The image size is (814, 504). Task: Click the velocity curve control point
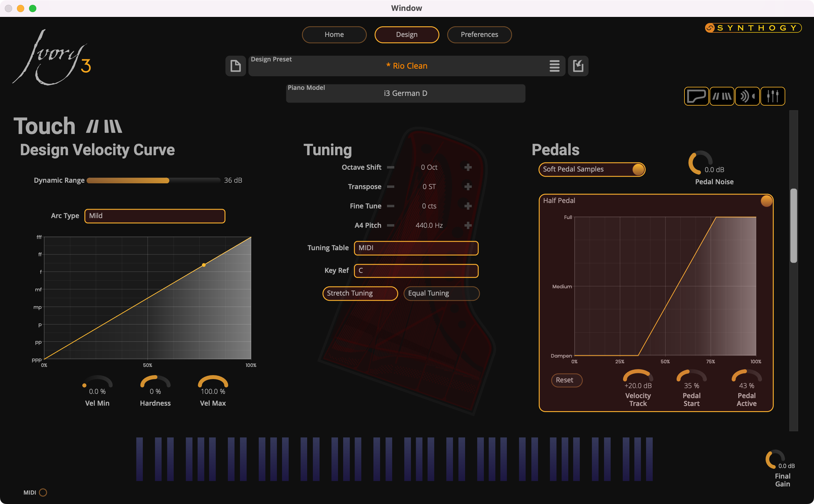pyautogui.click(x=204, y=265)
